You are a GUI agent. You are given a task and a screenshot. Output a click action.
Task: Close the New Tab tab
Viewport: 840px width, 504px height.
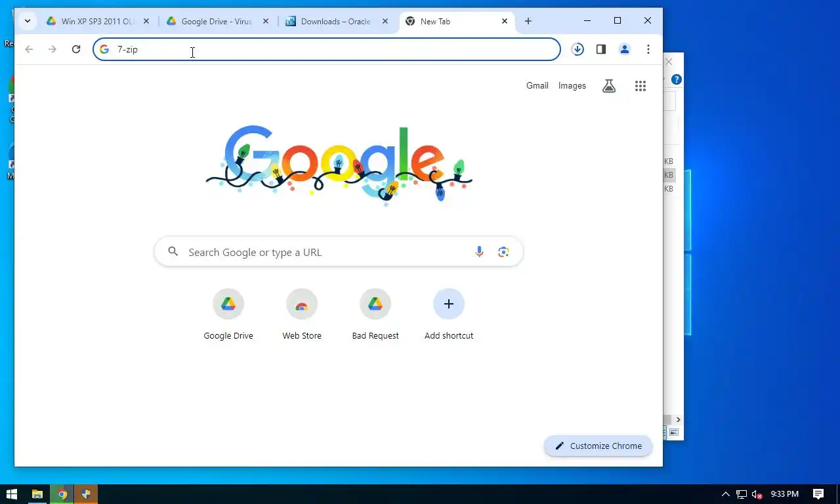click(505, 21)
